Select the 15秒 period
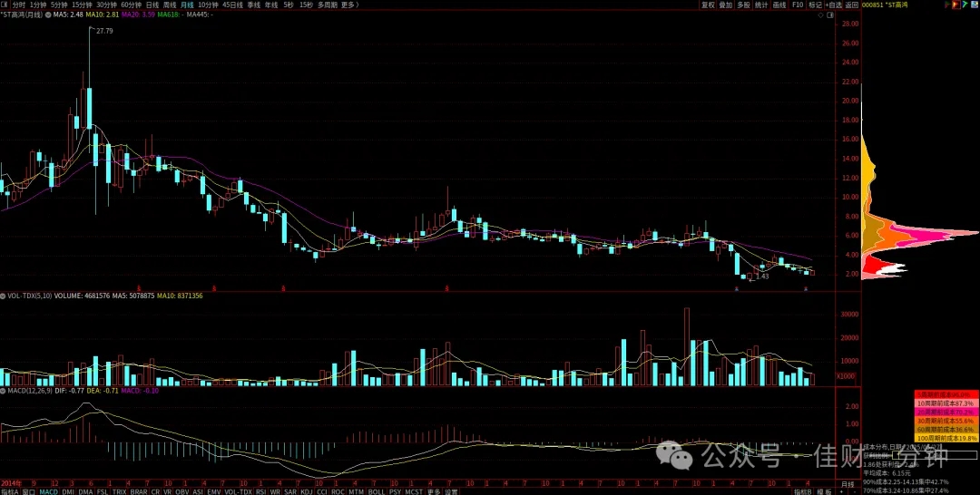The image size is (980, 495). point(307,5)
